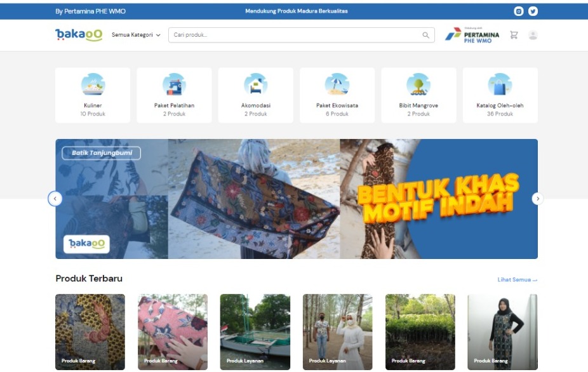The image size is (588, 372).
Task: Open the Instagram icon in top bar
Action: [519, 11]
